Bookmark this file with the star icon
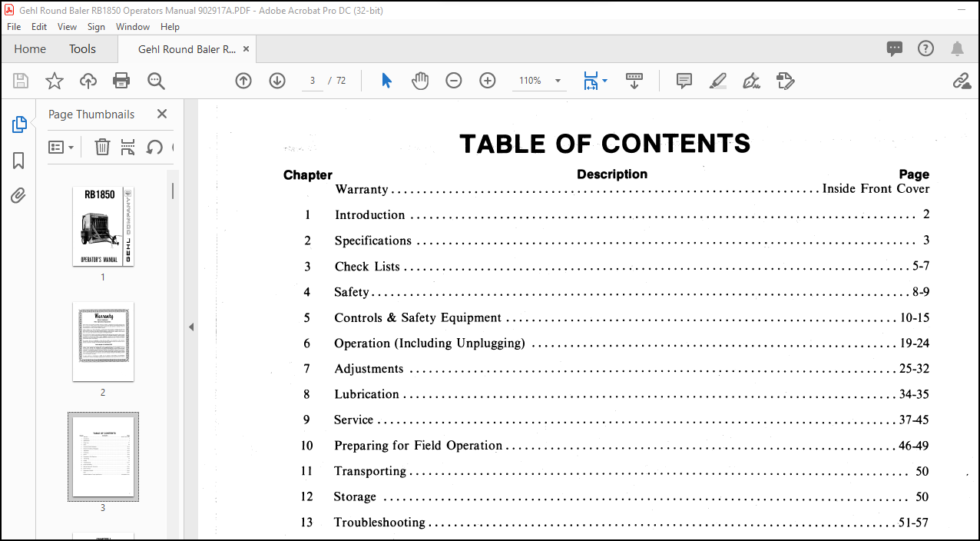 [x=55, y=81]
